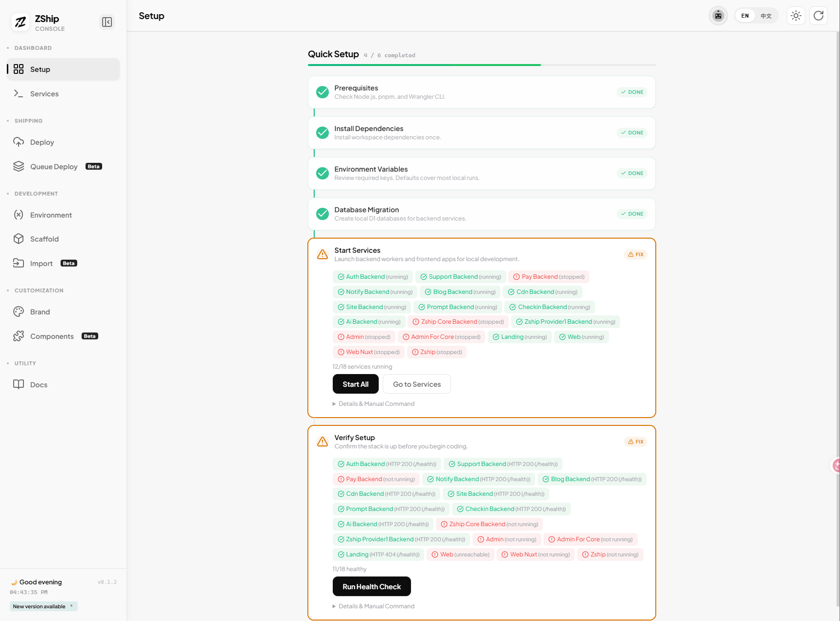Collapse the sidebar using the panel toggle
The image size is (840, 621).
point(107,22)
